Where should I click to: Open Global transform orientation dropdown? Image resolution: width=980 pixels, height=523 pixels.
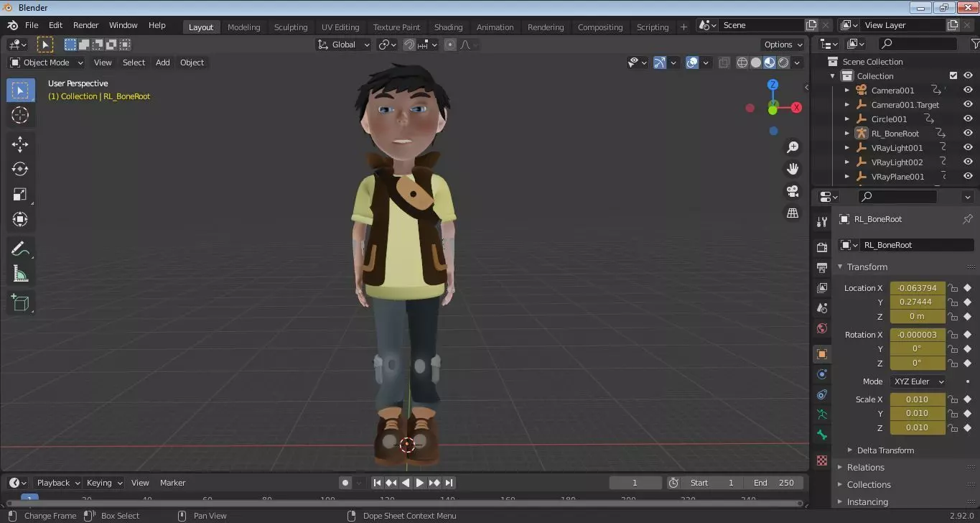pos(344,45)
